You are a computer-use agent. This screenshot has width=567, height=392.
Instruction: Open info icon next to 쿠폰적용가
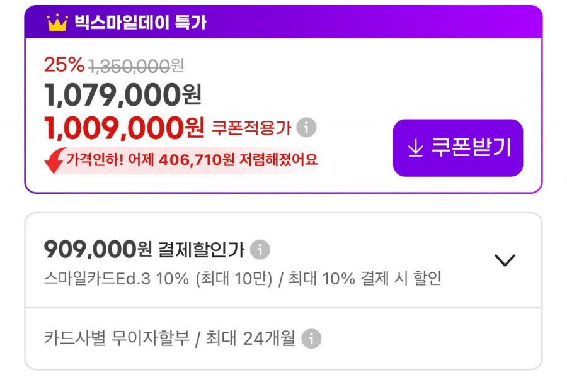[x=306, y=128]
